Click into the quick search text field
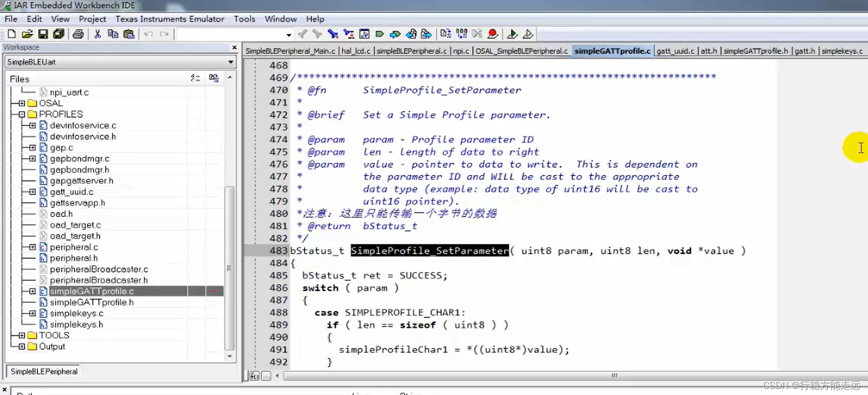Image resolution: width=868 pixels, height=395 pixels. coord(231,34)
